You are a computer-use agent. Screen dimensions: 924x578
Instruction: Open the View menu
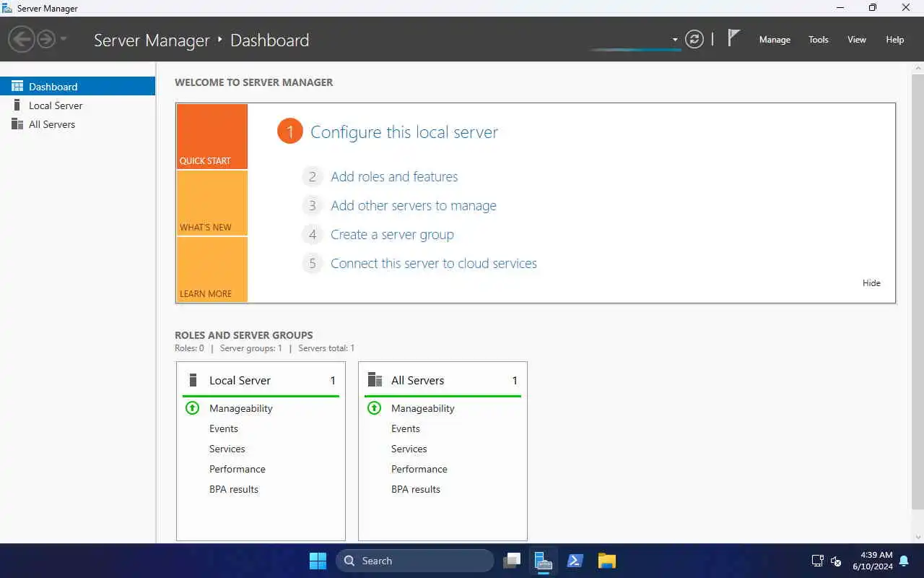click(x=857, y=40)
